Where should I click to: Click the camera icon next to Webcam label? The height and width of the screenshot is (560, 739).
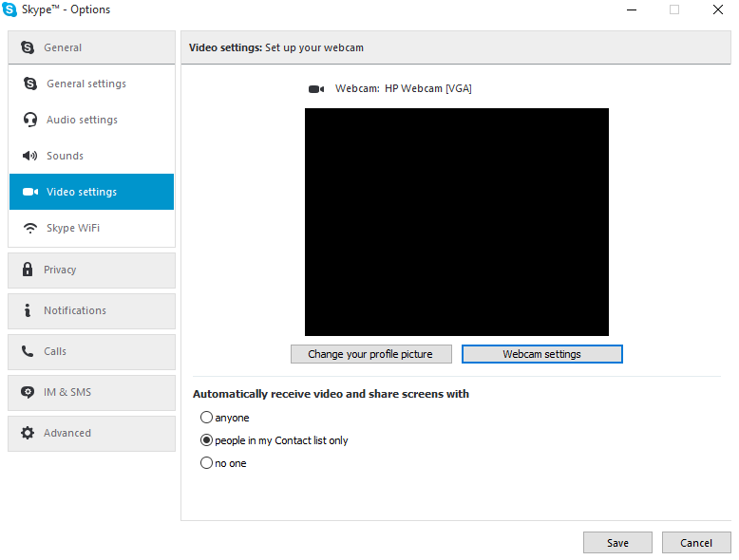click(316, 89)
